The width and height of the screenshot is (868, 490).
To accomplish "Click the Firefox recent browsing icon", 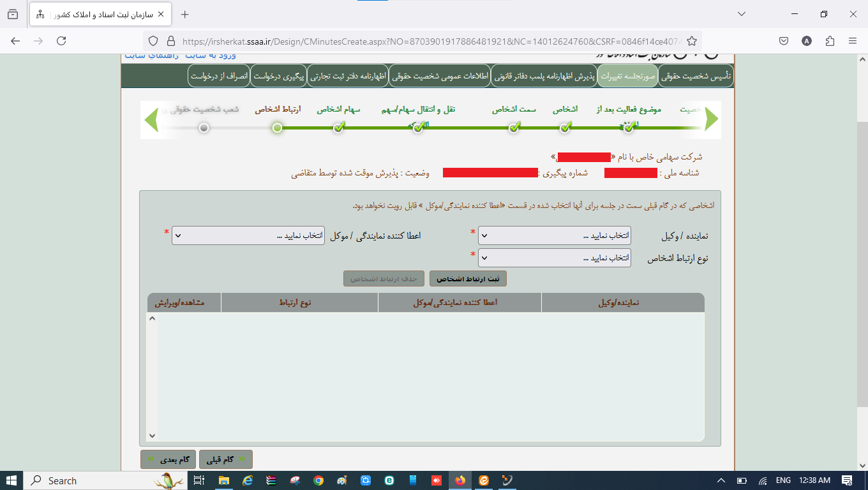I will pos(13,14).
